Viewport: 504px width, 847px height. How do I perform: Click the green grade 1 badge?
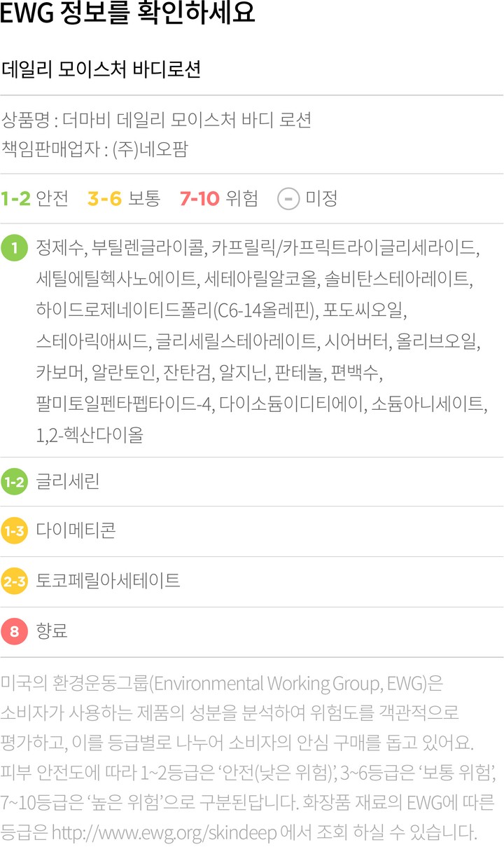tap(14, 249)
